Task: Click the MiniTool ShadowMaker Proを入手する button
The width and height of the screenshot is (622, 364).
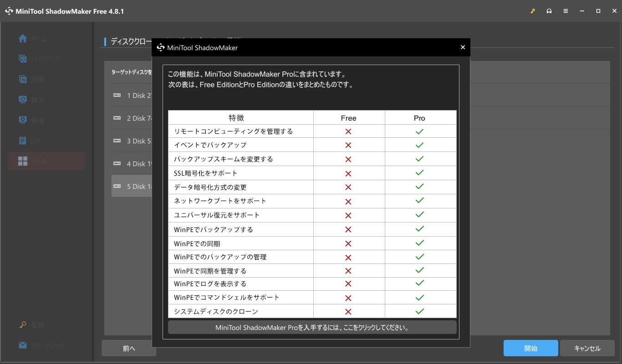Action: 312,328
